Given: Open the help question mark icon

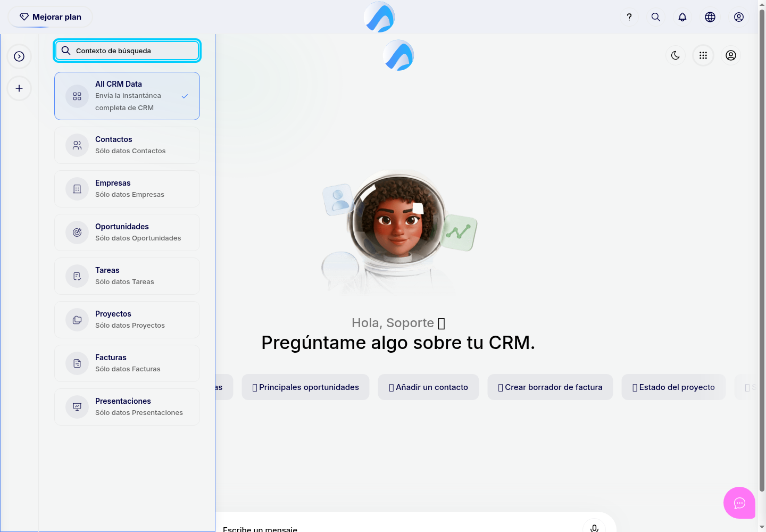Looking at the screenshot, I should tap(629, 17).
